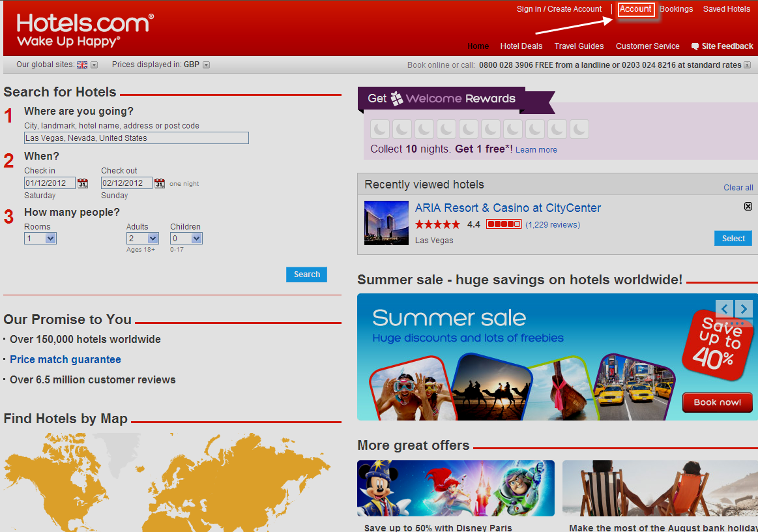Open ARIA Resort & Casino at CityCenter
758x532 pixels.
[508, 208]
